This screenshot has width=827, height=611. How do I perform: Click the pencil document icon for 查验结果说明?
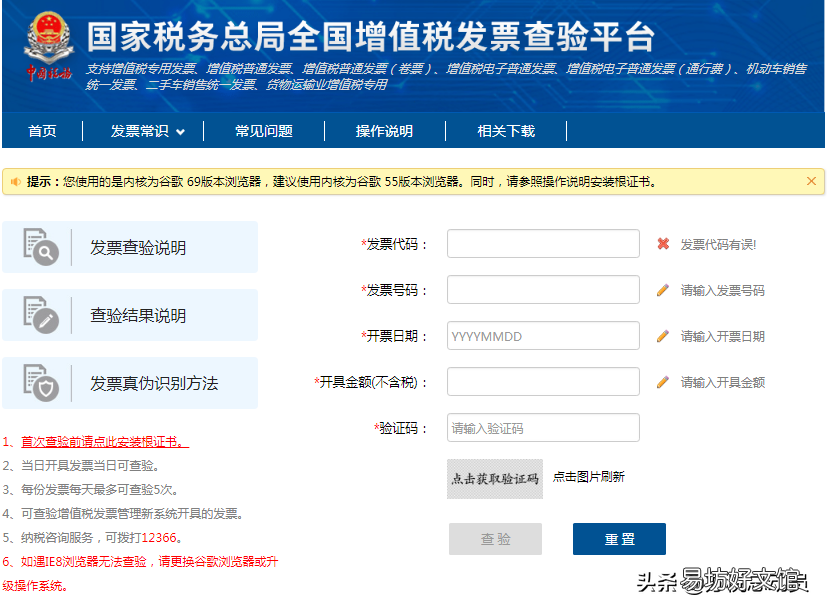[41, 314]
